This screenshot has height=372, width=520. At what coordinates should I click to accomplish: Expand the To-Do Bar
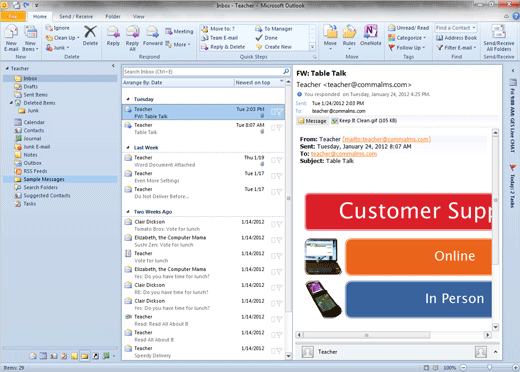513,71
